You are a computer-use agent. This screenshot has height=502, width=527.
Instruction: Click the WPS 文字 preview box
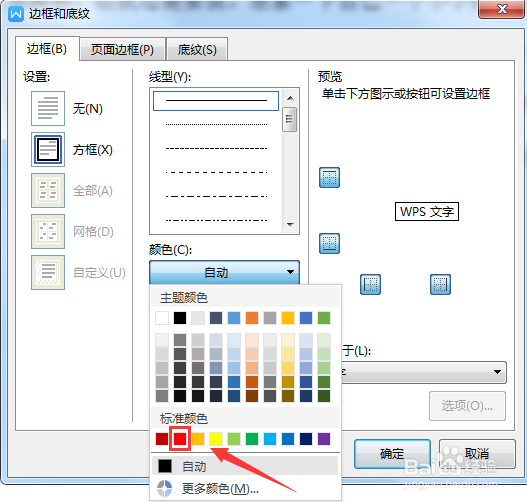point(427,212)
